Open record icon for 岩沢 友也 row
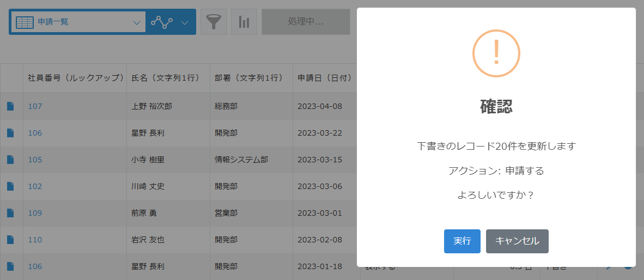This screenshot has width=644, height=280. pos(10,240)
